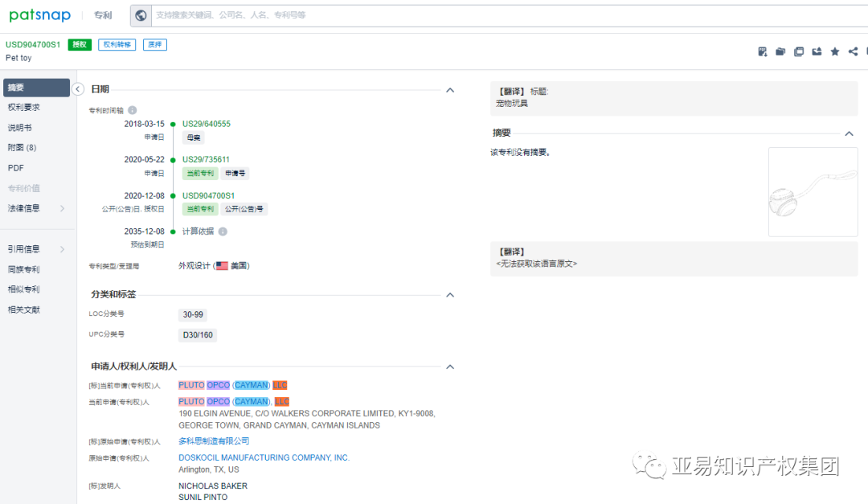
Task: Click the Arlington, TX, US address text
Action: pos(209,469)
